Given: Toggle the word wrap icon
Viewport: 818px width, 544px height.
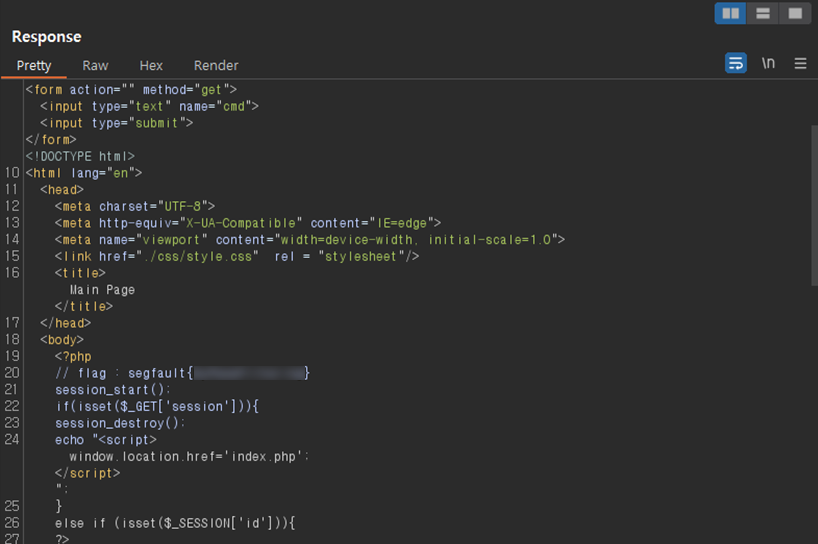Looking at the screenshot, I should 736,63.
